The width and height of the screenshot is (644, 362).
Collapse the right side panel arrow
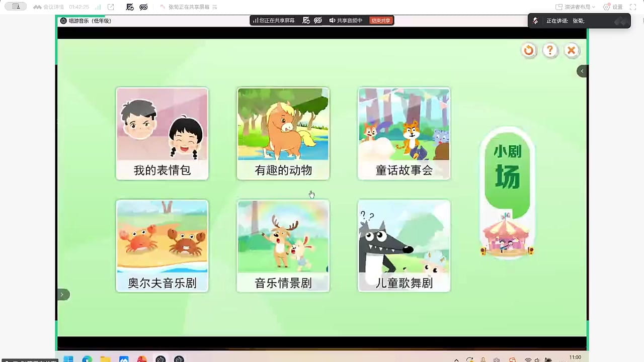(x=582, y=71)
